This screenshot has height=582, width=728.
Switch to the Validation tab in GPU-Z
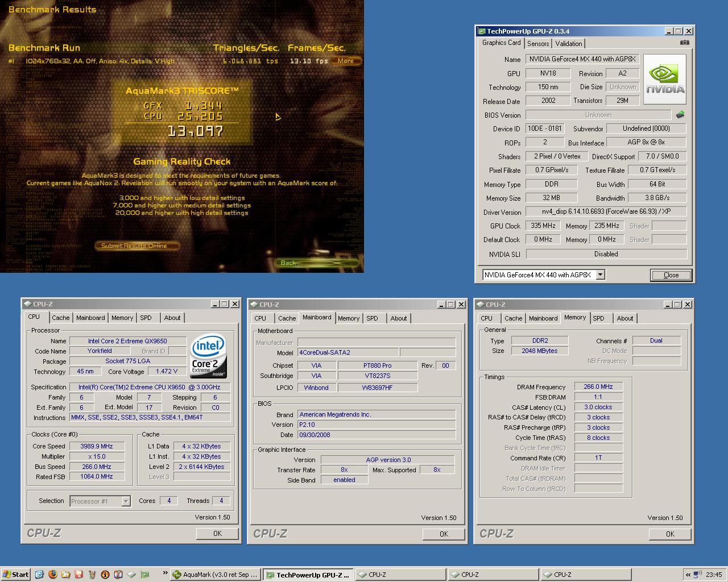coord(569,44)
